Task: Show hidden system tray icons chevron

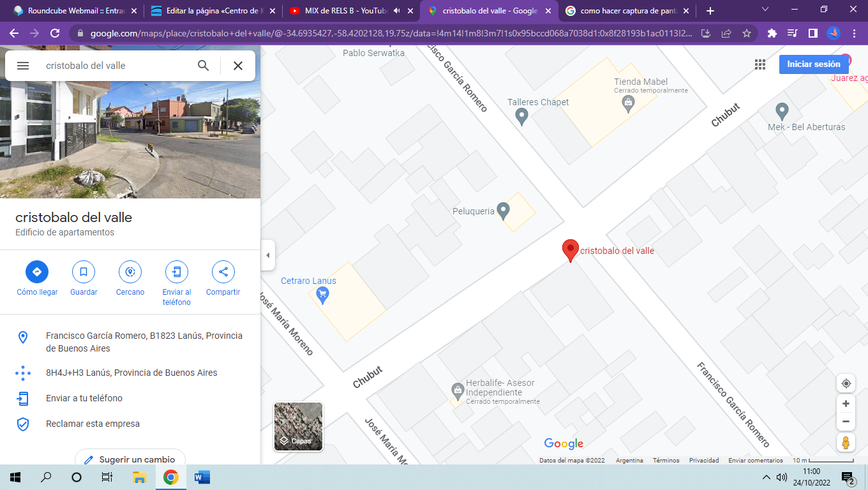Action: [767, 477]
